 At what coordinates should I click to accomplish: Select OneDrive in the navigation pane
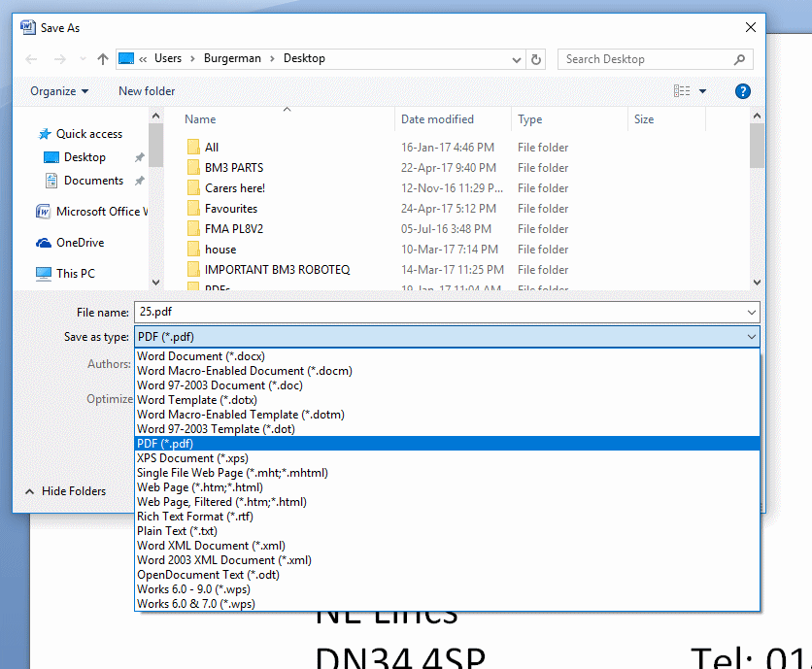80,243
